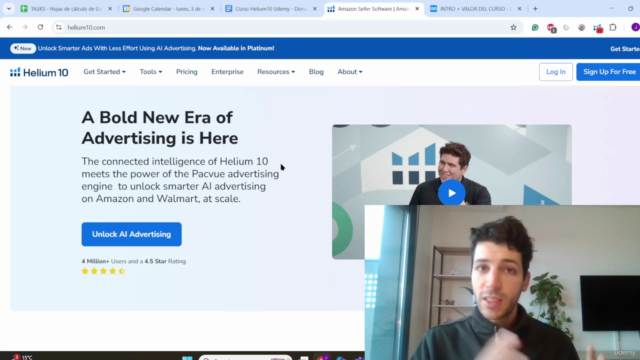Open the red extension with counter badge
Image resolution: width=640 pixels, height=360 pixels.
(x=551, y=28)
